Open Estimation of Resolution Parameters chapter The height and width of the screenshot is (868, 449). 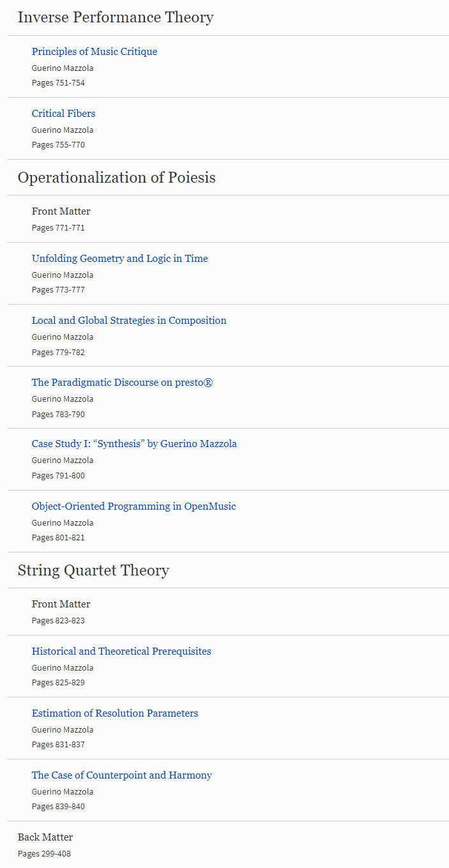[x=115, y=713]
